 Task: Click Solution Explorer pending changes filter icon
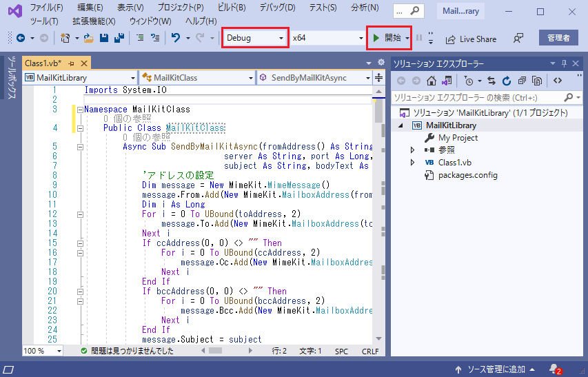coord(469,81)
